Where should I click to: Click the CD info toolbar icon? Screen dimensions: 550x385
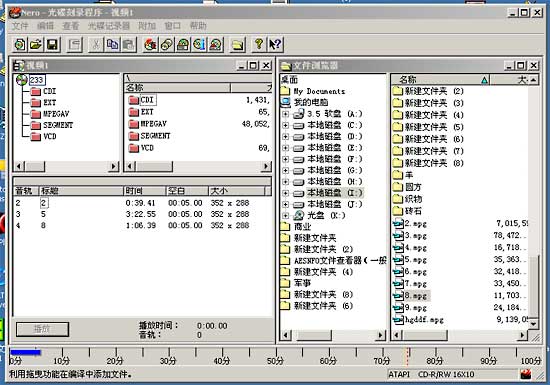coord(199,45)
